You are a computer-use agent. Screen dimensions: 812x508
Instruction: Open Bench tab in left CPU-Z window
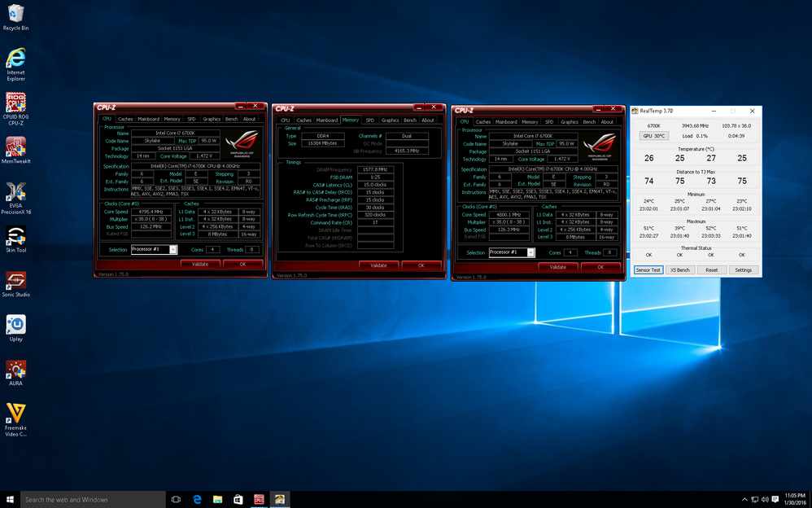point(232,119)
